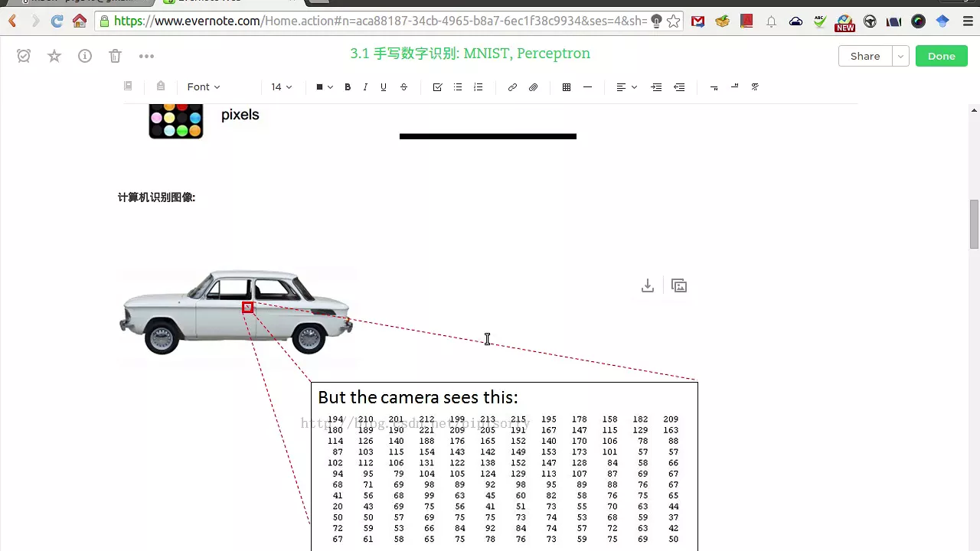980x551 pixels.
Task: Toggle strikethrough formatting
Action: (x=403, y=87)
